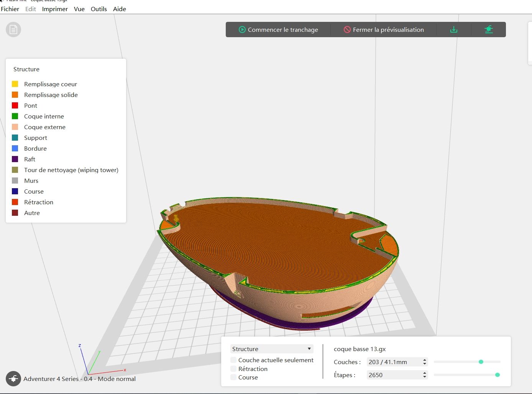Click Fermer la prévisualisation button

click(384, 30)
